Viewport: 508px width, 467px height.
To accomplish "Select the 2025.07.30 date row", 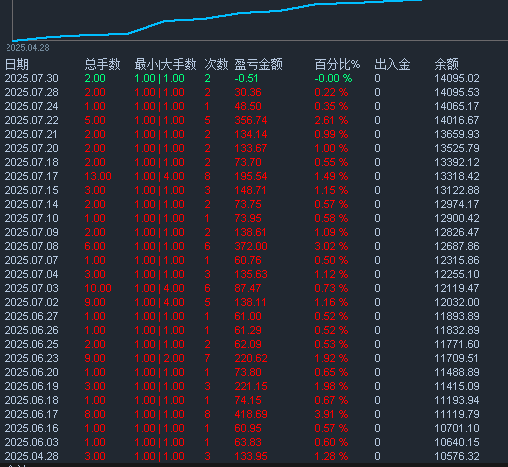I will click(31, 78).
